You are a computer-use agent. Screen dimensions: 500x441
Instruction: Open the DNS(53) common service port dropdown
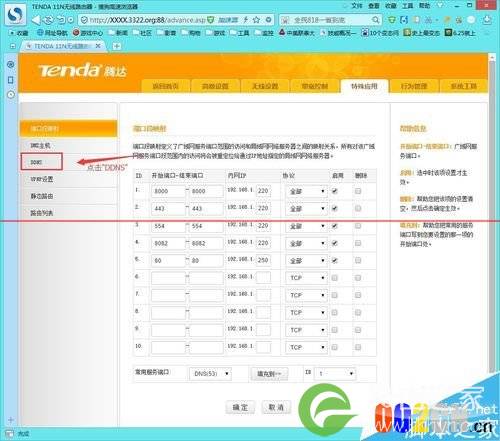click(210, 374)
